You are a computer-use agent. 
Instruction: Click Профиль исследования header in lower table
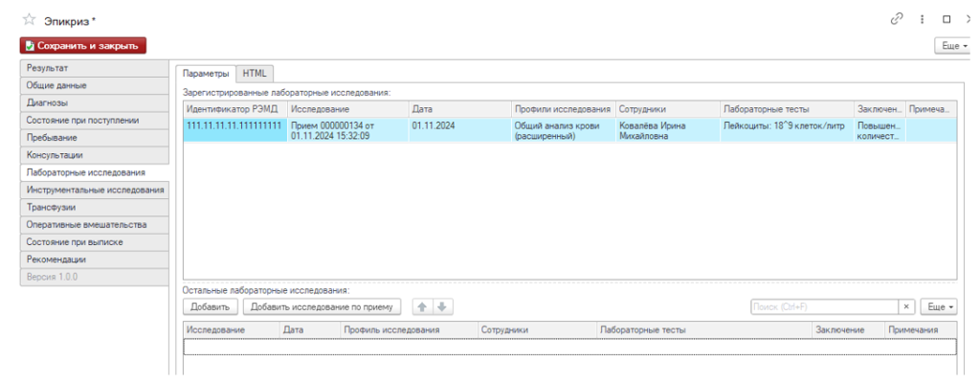410,329
